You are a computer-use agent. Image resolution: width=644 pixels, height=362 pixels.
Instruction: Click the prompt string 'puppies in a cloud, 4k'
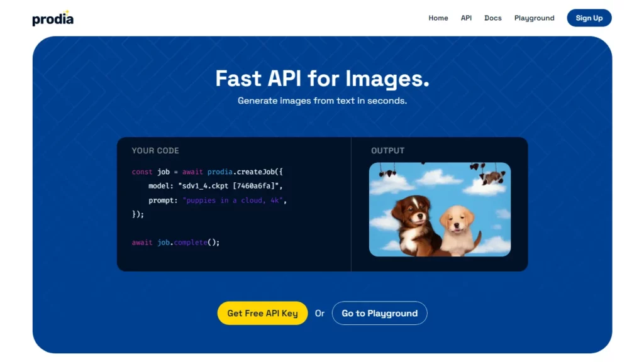(233, 200)
